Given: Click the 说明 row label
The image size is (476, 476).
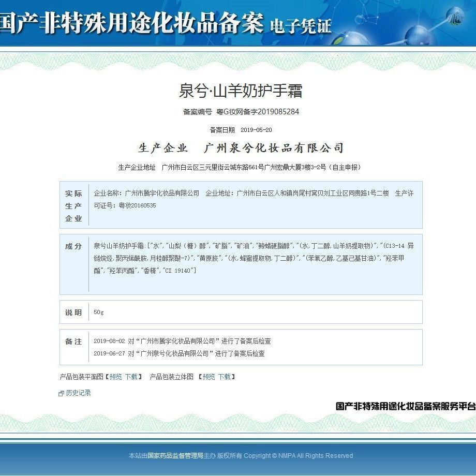Looking at the screenshot, I should click(73, 313).
